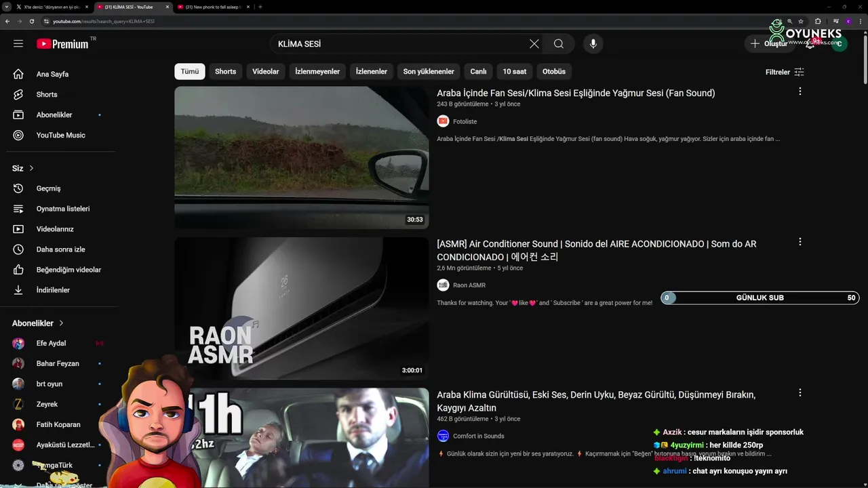Play the RAON ASMR air conditioner thumbnail

click(302, 308)
